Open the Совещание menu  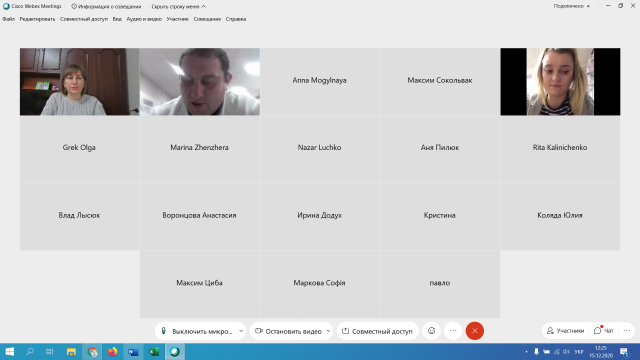click(x=207, y=19)
